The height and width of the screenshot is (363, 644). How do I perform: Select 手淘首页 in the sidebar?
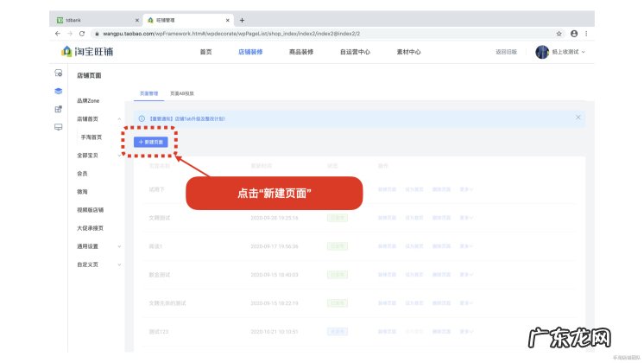pos(91,137)
